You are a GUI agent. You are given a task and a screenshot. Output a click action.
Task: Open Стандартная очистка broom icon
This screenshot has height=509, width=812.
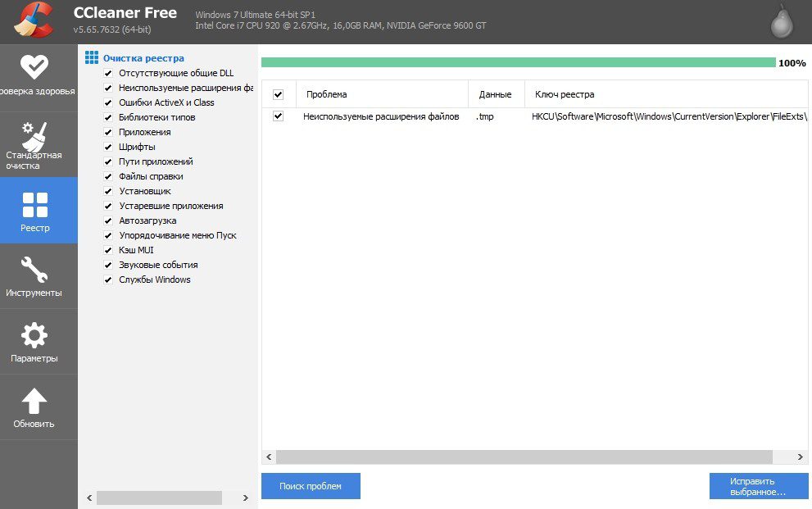tap(34, 137)
